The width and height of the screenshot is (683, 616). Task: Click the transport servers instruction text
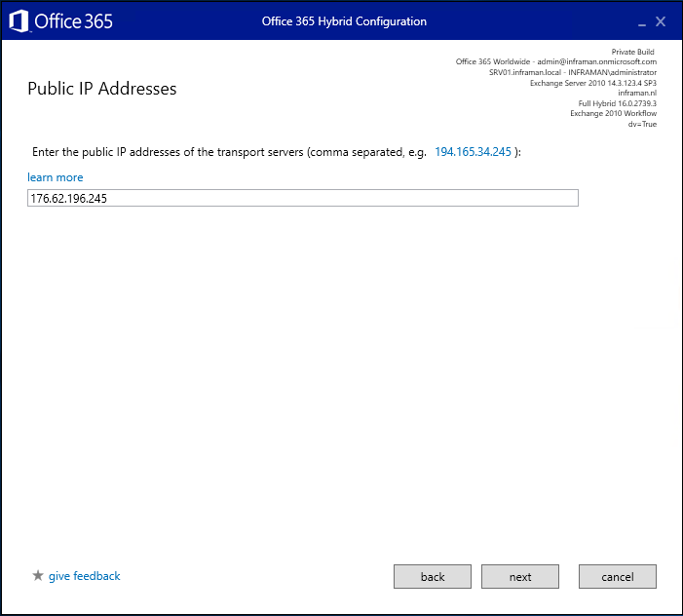point(229,152)
